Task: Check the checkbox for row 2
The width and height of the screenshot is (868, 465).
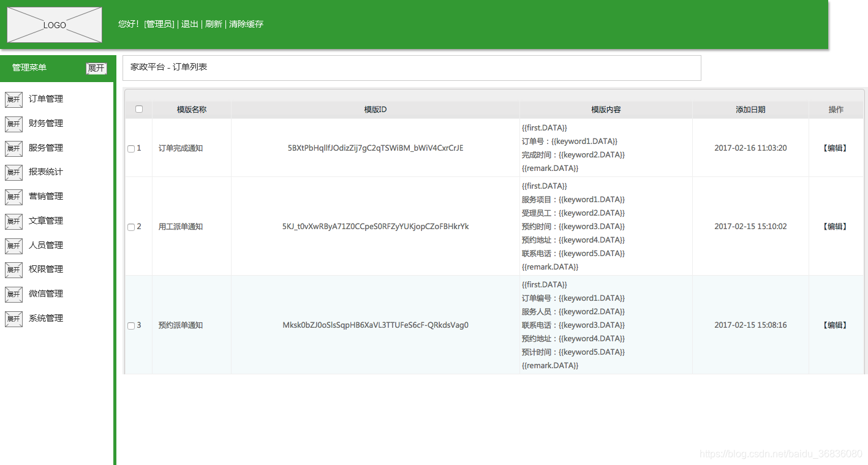Action: pyautogui.click(x=131, y=227)
